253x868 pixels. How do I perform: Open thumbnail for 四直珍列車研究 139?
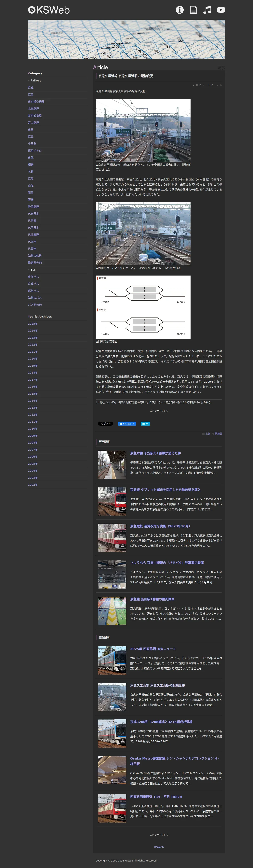click(112, 808)
